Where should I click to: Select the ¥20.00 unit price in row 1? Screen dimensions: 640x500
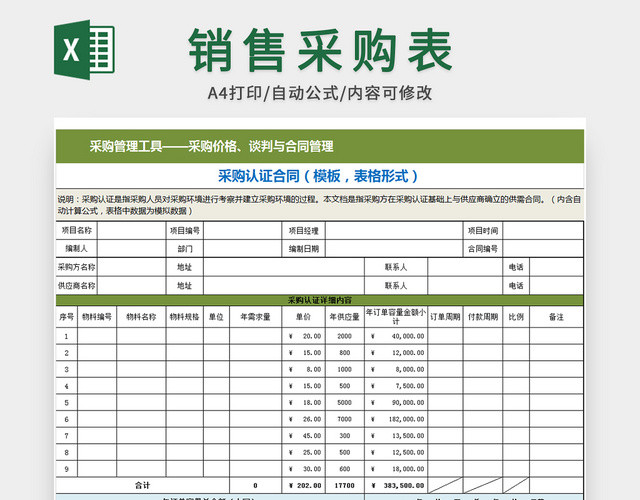303,336
